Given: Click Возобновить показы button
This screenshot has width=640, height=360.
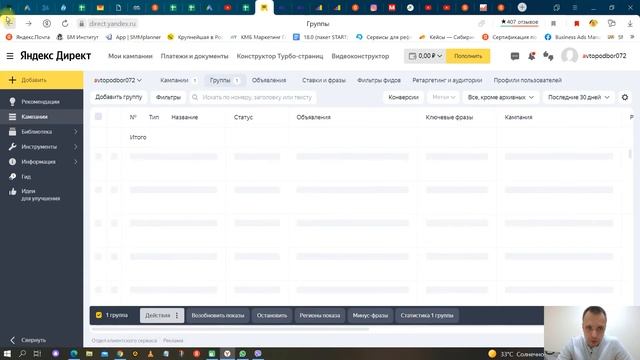Looking at the screenshot, I should [x=218, y=316].
